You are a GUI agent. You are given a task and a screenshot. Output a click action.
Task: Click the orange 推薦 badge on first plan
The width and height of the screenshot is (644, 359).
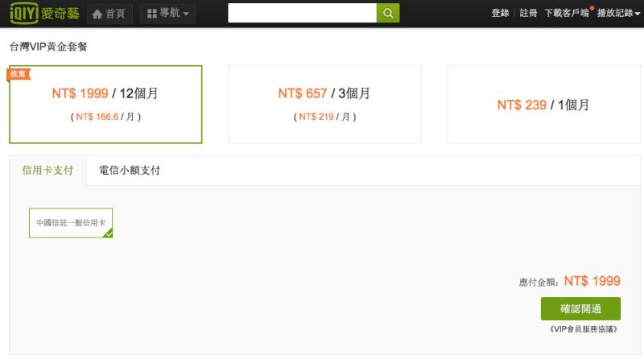(19, 74)
